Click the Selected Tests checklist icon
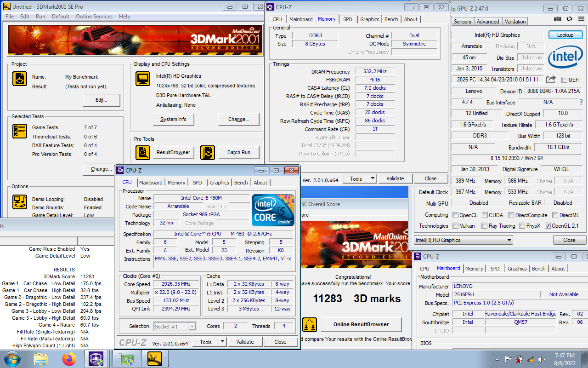Viewport: 588px width, 368px height. [x=19, y=132]
